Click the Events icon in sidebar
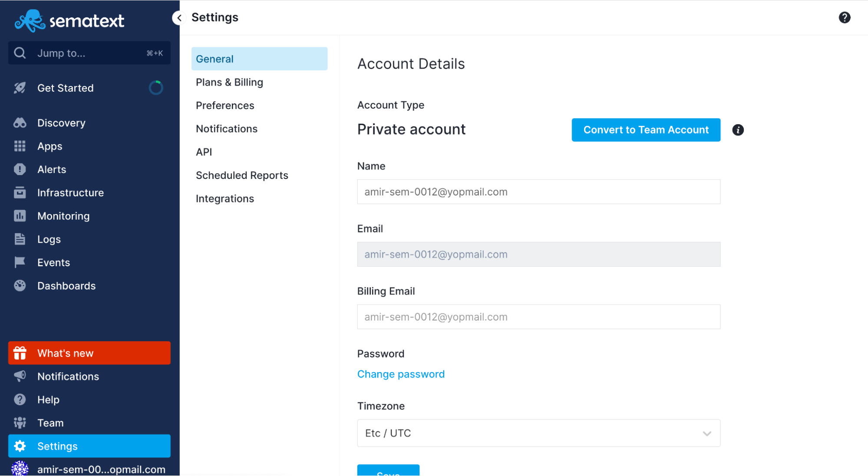Viewport: 868px width, 476px height. click(x=20, y=263)
